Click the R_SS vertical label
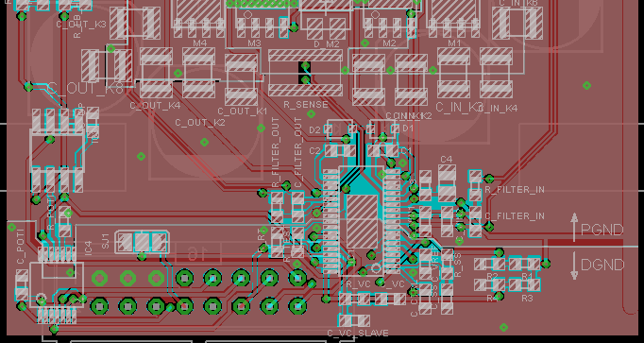Viewport: 644px width, 343px height. click(x=458, y=264)
